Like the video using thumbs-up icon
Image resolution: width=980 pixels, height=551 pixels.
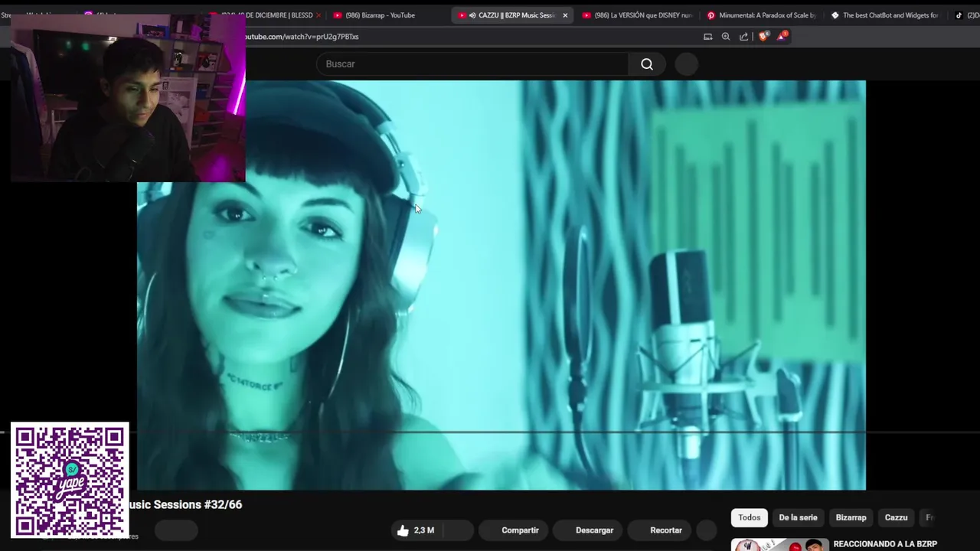coord(403,530)
